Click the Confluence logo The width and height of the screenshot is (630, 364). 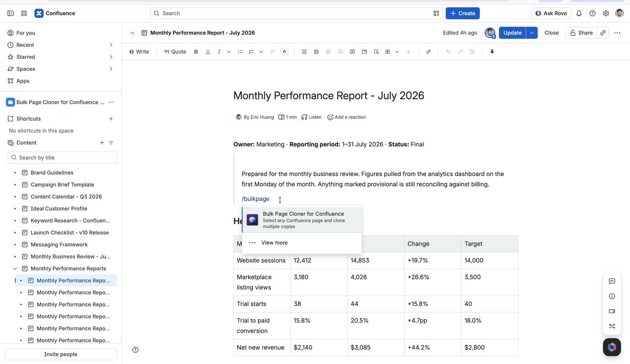(55, 13)
